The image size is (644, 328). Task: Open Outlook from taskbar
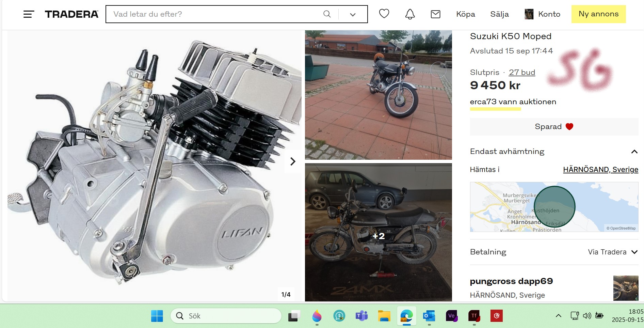(429, 316)
